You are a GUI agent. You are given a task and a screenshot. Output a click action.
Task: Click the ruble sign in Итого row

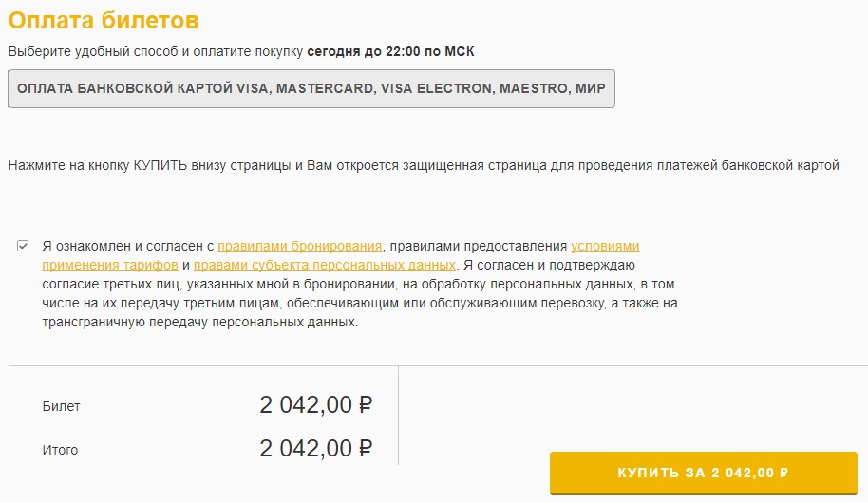366,449
